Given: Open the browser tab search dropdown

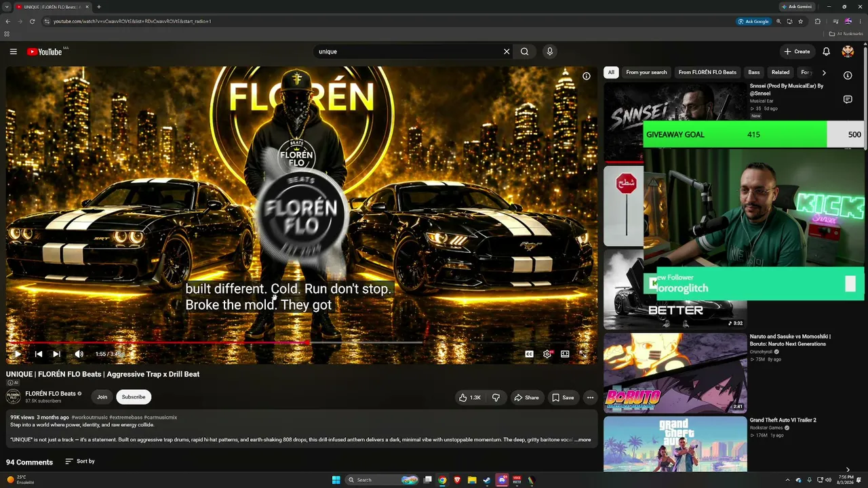Looking at the screenshot, I should pos(7,7).
